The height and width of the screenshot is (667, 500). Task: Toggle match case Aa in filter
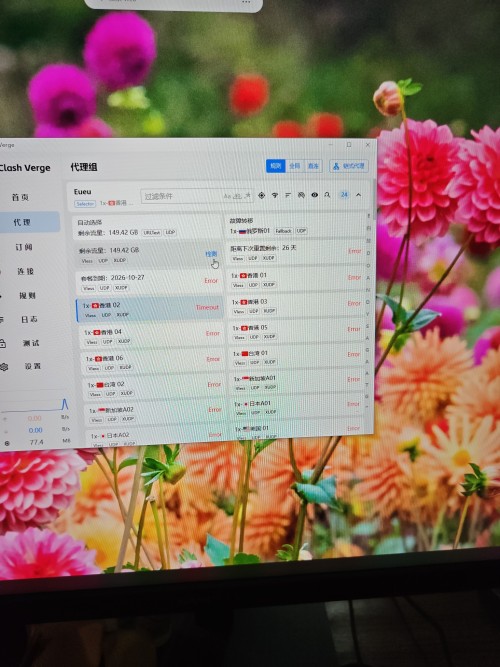[x=227, y=196]
